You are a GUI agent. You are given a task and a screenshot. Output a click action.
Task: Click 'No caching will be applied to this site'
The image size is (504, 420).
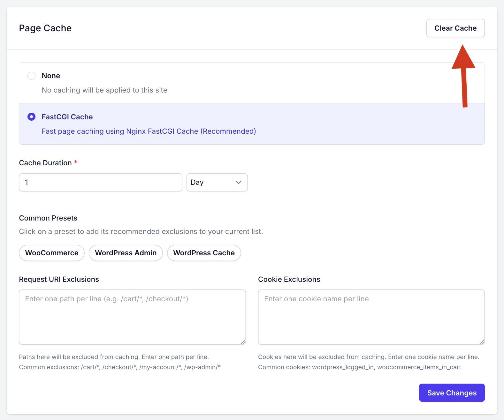point(104,90)
